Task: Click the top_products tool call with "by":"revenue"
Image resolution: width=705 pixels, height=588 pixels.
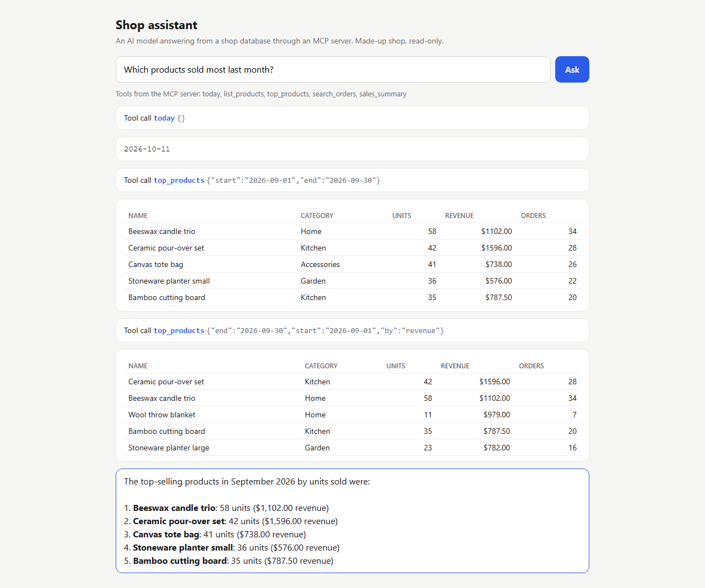Action: click(352, 330)
